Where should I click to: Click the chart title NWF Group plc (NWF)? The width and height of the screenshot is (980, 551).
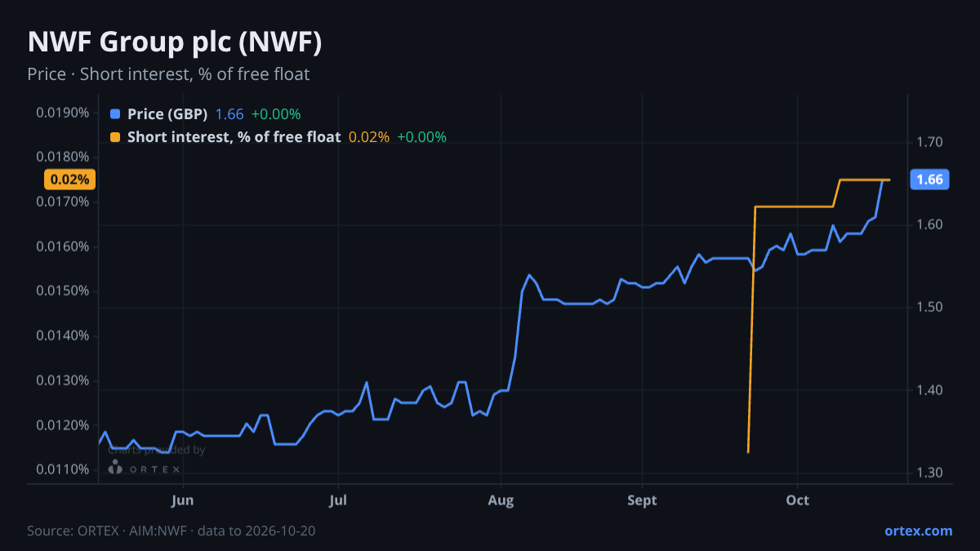pyautogui.click(x=175, y=42)
